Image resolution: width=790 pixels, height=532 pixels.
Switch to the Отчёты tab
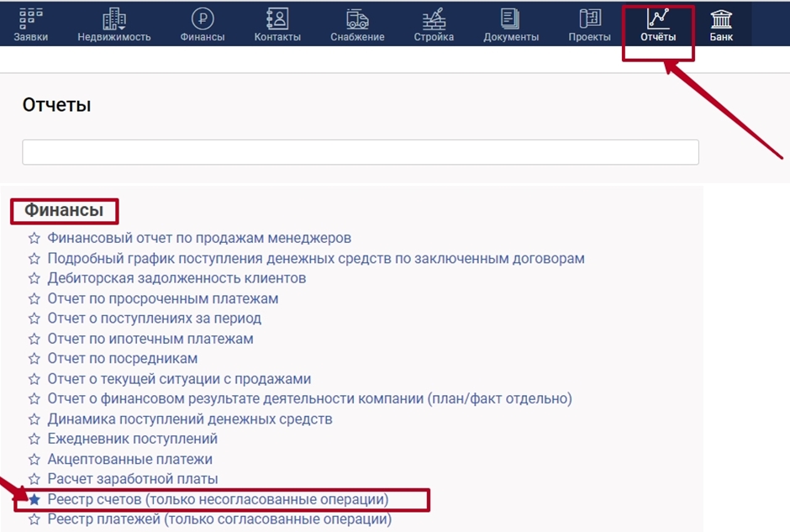(x=658, y=25)
